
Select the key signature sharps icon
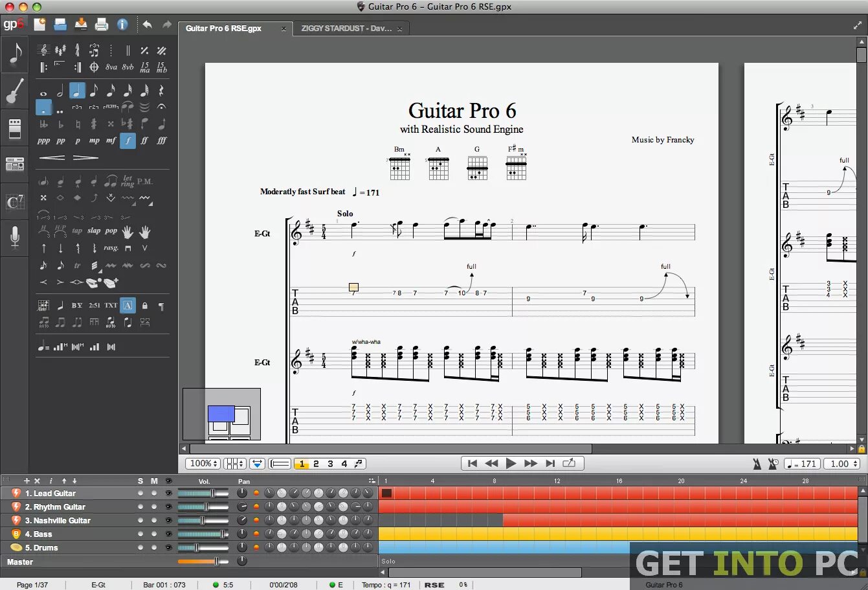coord(60,50)
